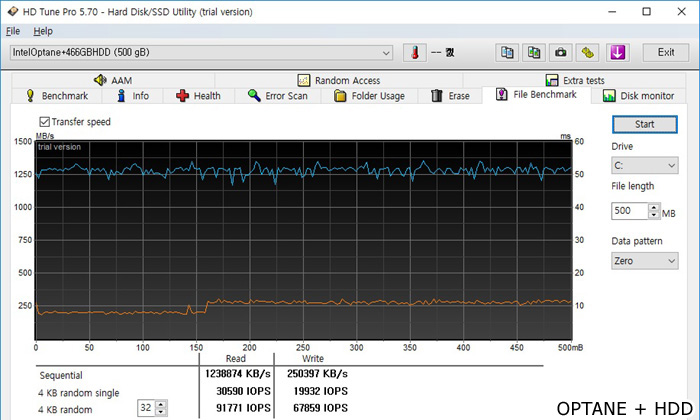
Task: Click the camera save screenshot icon
Action: pos(561,53)
